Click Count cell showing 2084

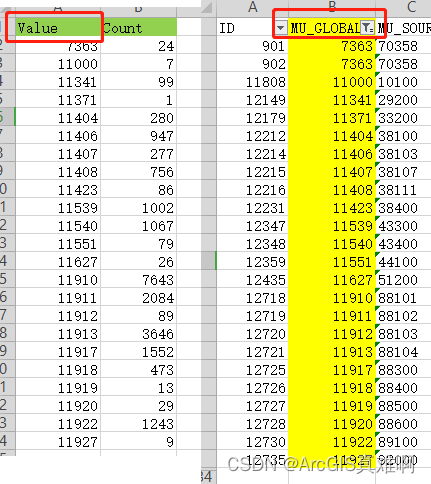139,298
